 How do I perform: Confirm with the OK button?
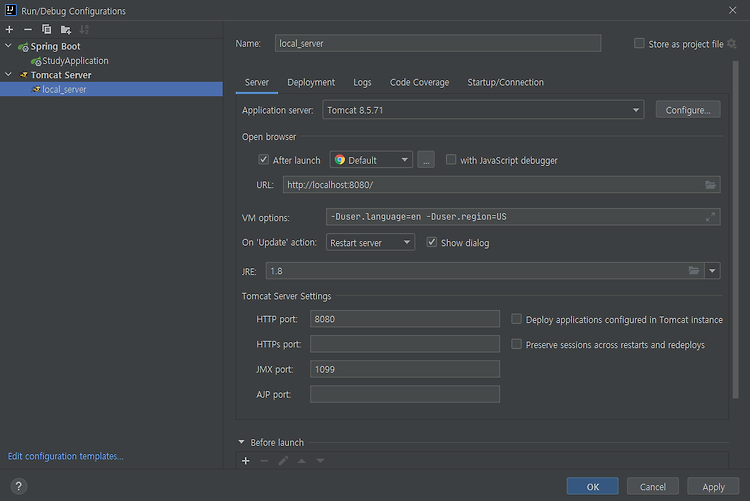point(593,487)
